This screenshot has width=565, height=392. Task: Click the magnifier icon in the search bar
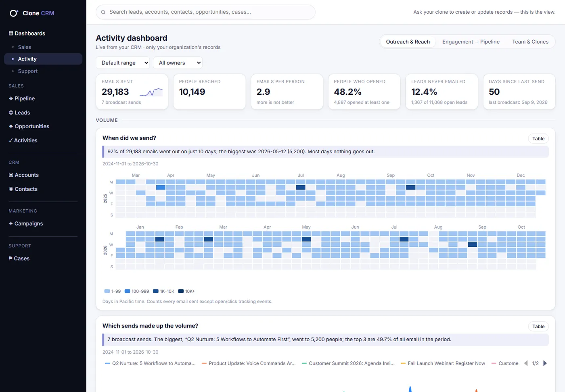point(103,12)
